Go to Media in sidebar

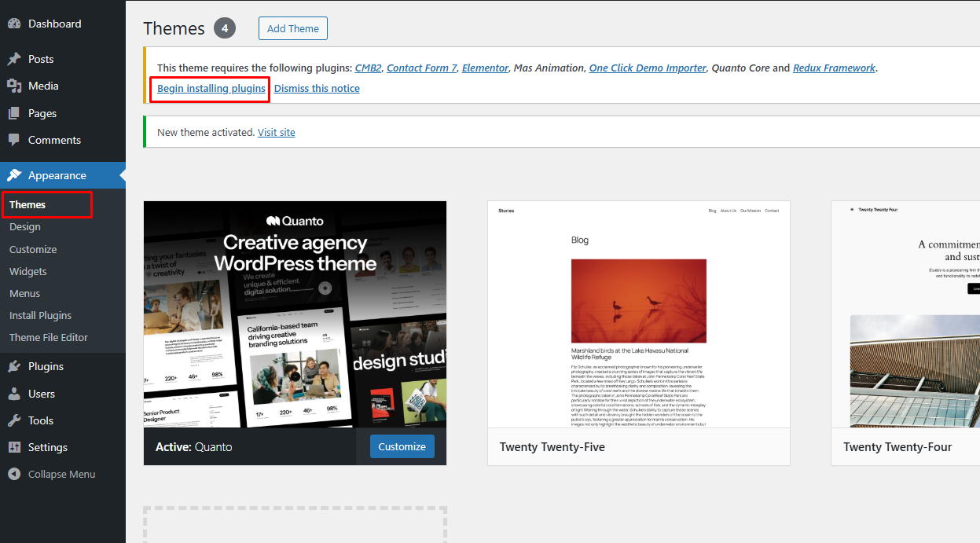[43, 86]
